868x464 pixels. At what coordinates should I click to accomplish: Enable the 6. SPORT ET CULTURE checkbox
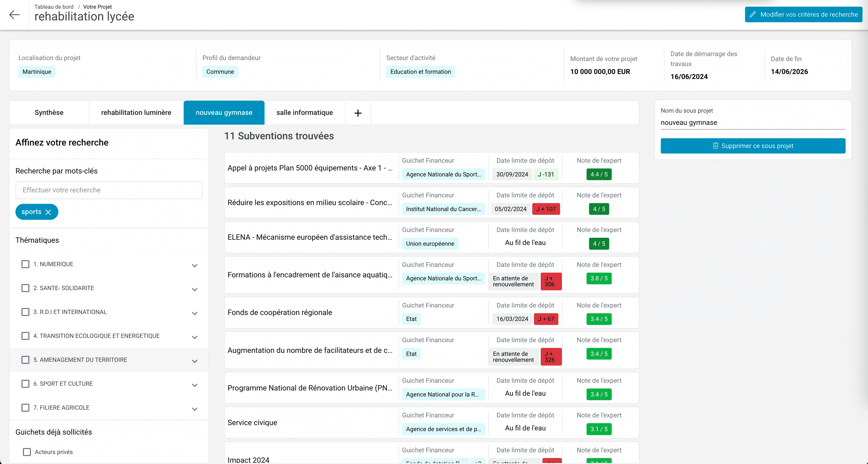tap(25, 384)
